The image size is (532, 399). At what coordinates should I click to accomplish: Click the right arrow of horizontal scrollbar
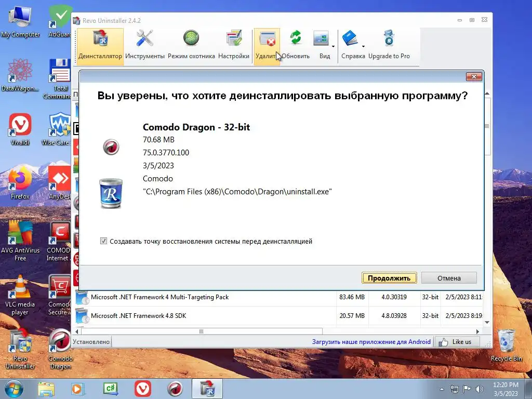(x=478, y=331)
